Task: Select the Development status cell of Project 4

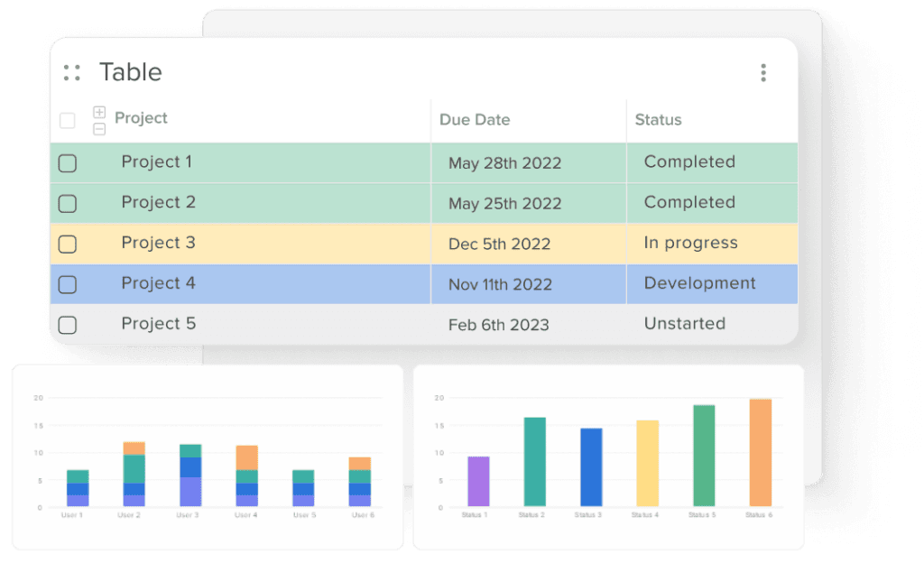Action: click(x=713, y=284)
